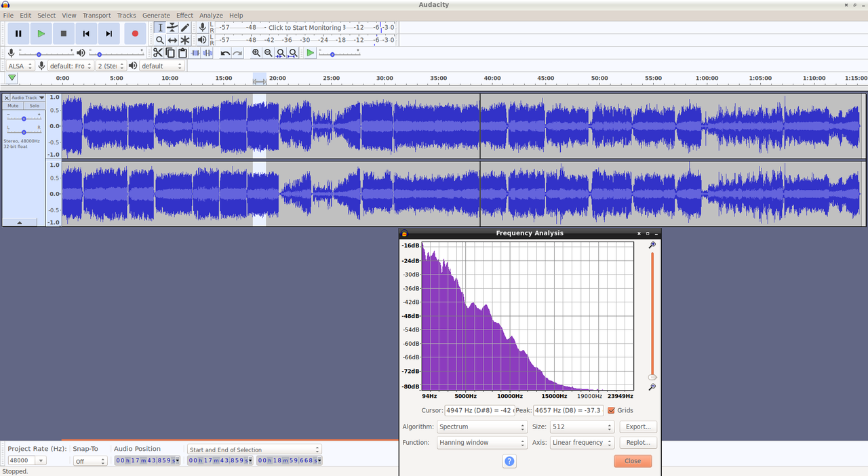Click the Fit Selection zoom icon

pyautogui.click(x=281, y=53)
